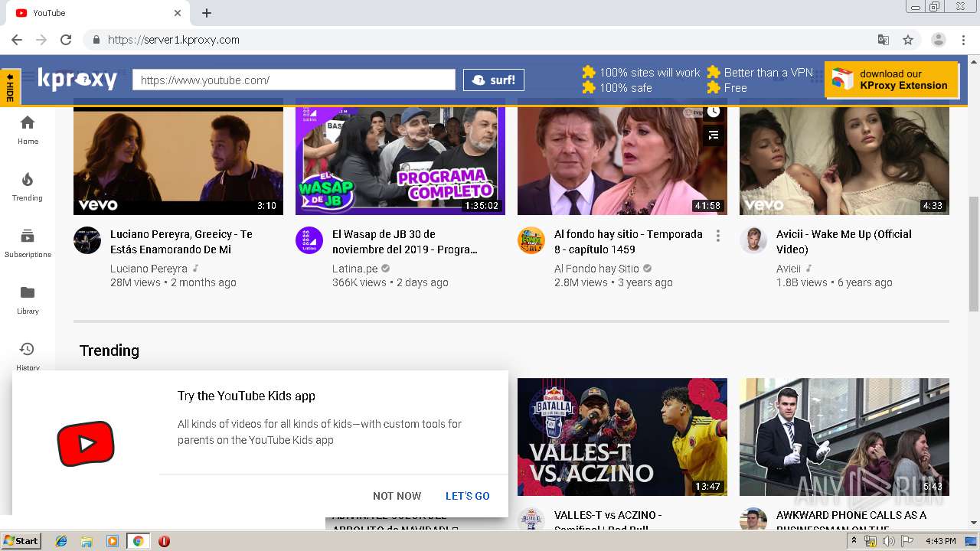Open the History sidebar icon

click(28, 355)
